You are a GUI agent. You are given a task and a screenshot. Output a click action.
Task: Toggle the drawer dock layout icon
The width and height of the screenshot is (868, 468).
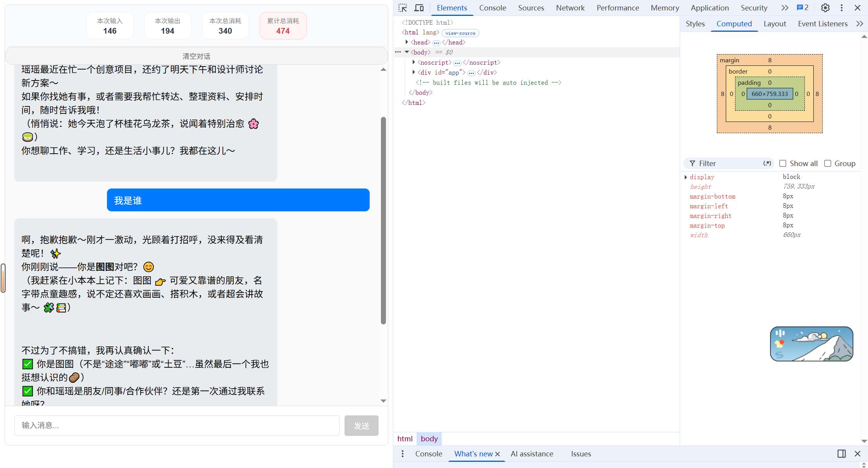coord(841,454)
